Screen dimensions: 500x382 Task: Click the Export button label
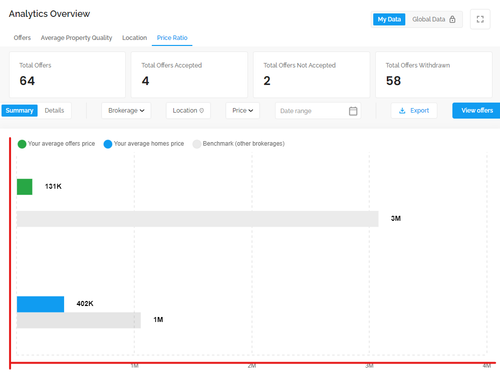(x=419, y=110)
